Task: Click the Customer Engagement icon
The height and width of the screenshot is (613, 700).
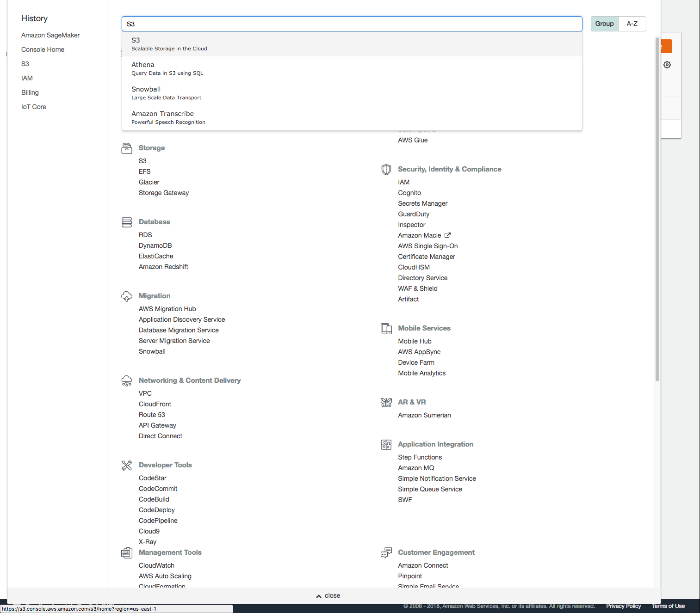Action: click(x=386, y=553)
